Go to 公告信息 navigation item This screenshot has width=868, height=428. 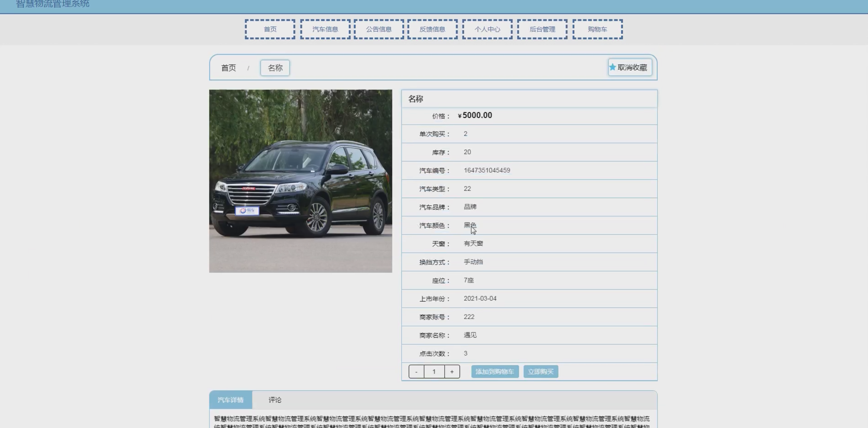(x=378, y=29)
